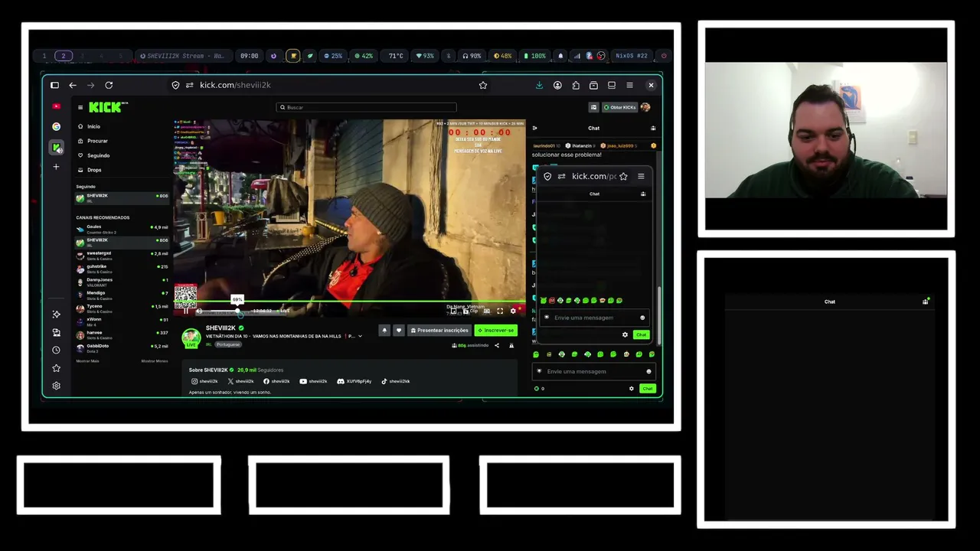Expand the stream title dropdown chevron

coord(361,336)
